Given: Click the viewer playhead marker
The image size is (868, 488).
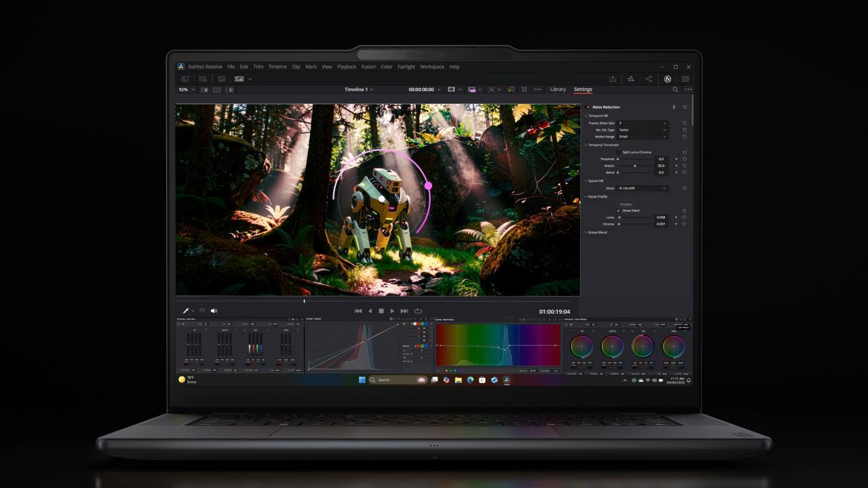Looking at the screenshot, I should tap(304, 301).
